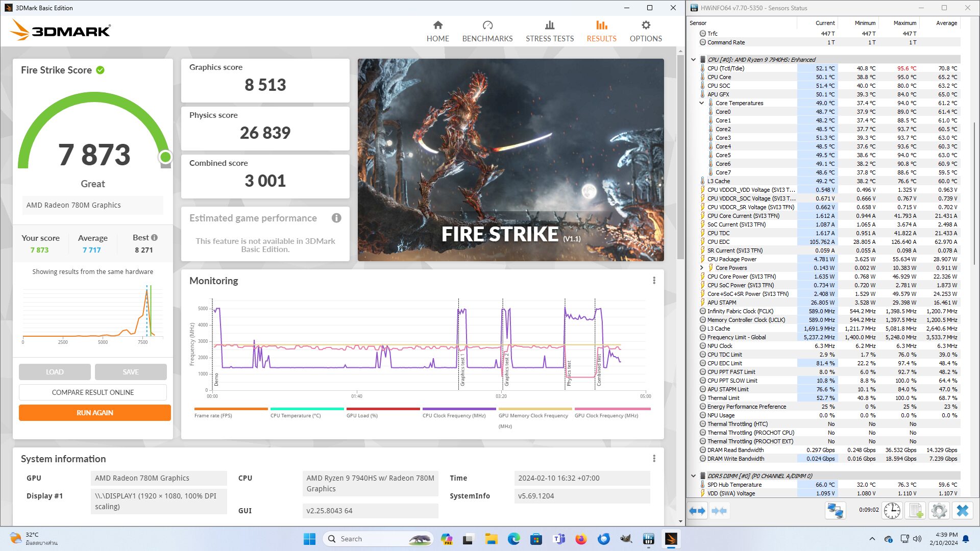
Task: Open Microsoft Store from taskbar
Action: (x=536, y=539)
